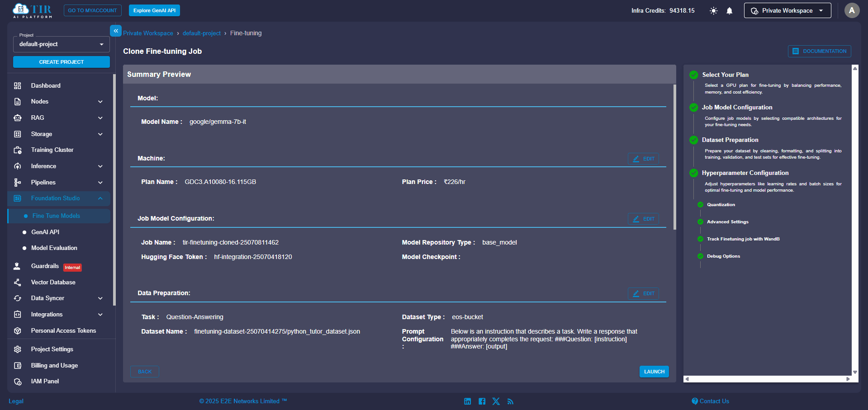Click Explore GenAI API button

(154, 10)
